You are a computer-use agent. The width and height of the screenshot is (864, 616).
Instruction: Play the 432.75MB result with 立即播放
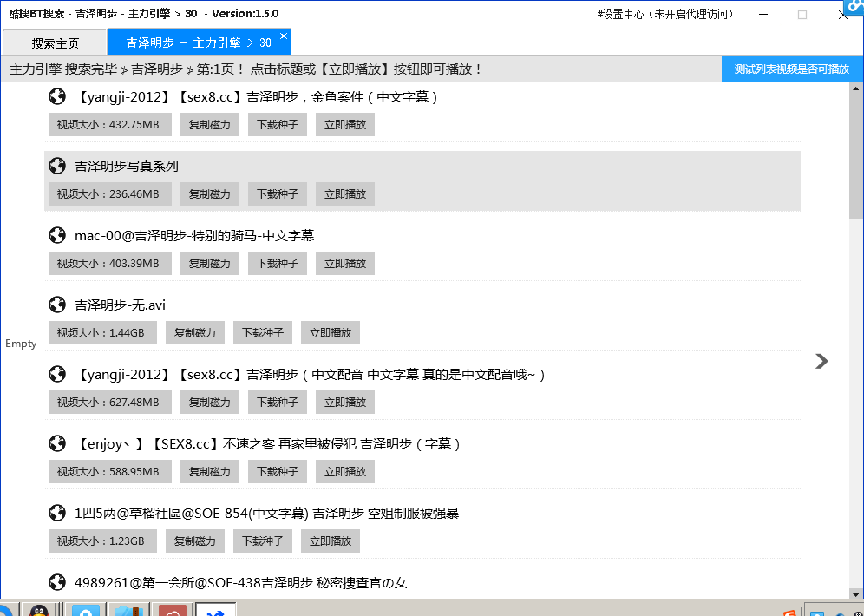[x=345, y=125]
